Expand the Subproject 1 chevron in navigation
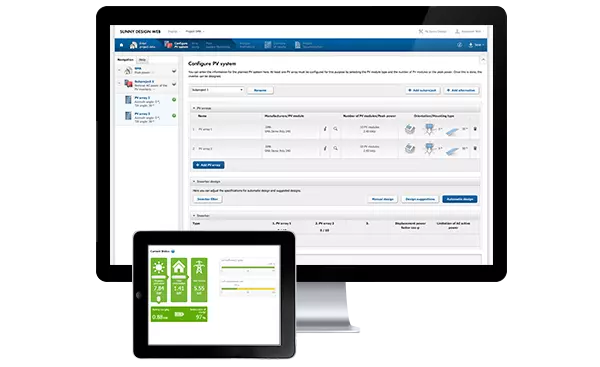This screenshot has height=367, width=600. [174, 84]
